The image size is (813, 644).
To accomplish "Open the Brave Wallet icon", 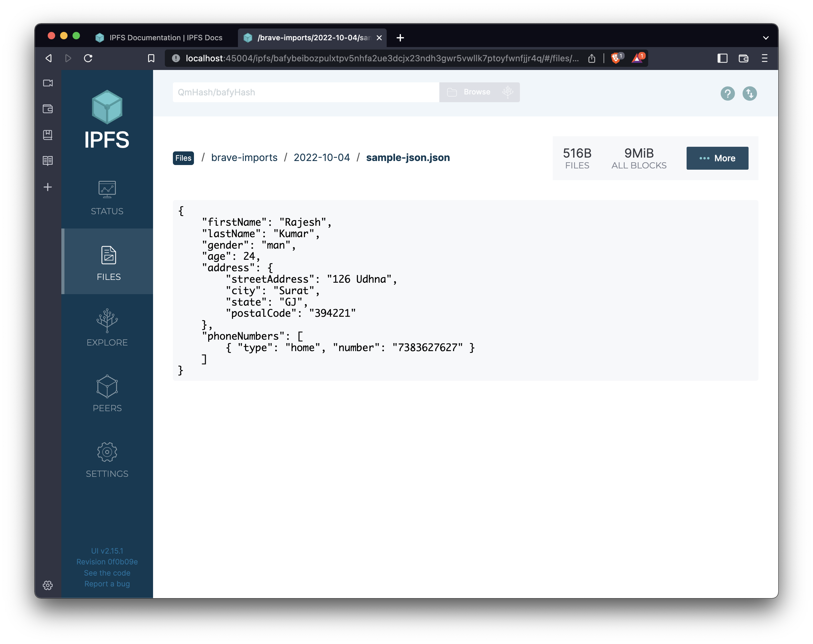I will click(x=743, y=59).
